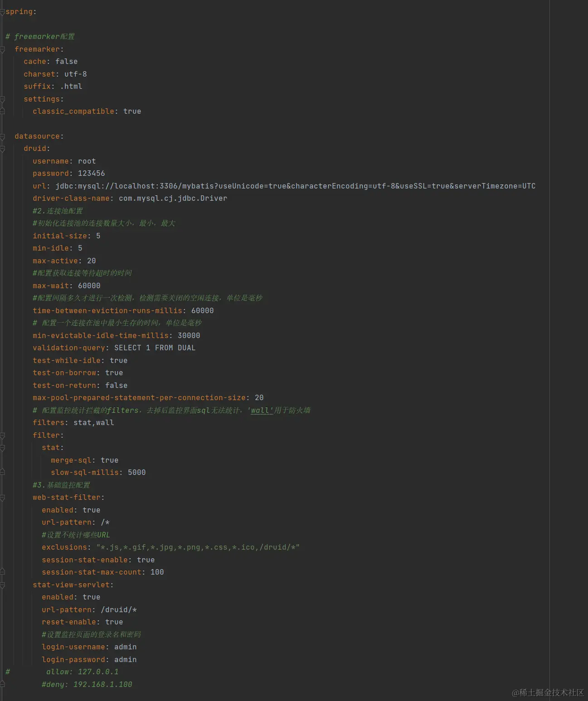This screenshot has width=588, height=701.
Task: Click the exclusions string value
Action: [x=198, y=547]
